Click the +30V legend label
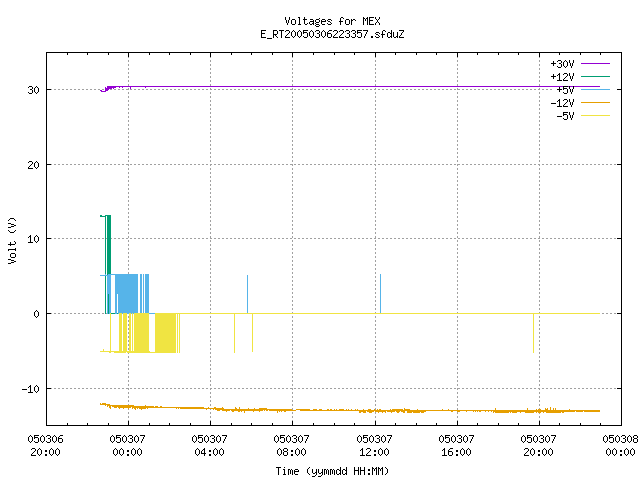 562,64
